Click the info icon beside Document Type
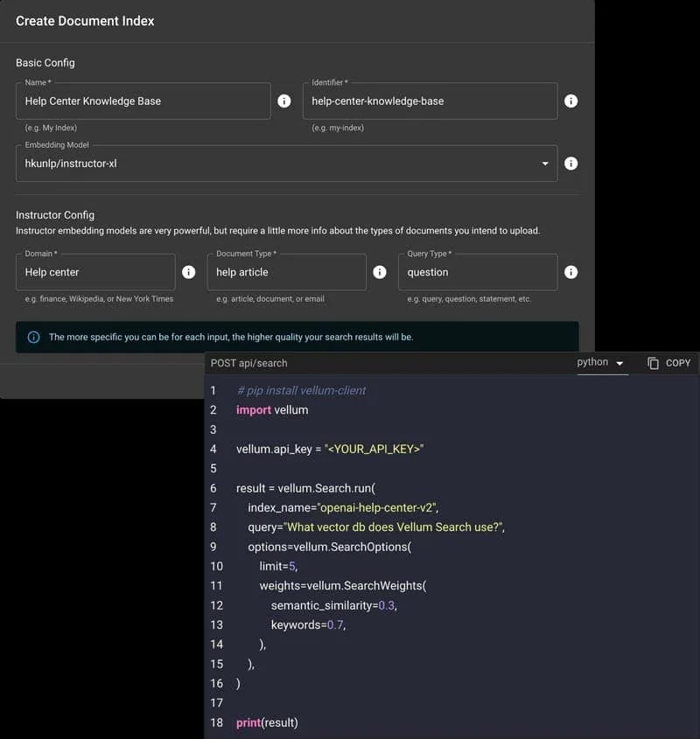700x739 pixels. pos(380,272)
